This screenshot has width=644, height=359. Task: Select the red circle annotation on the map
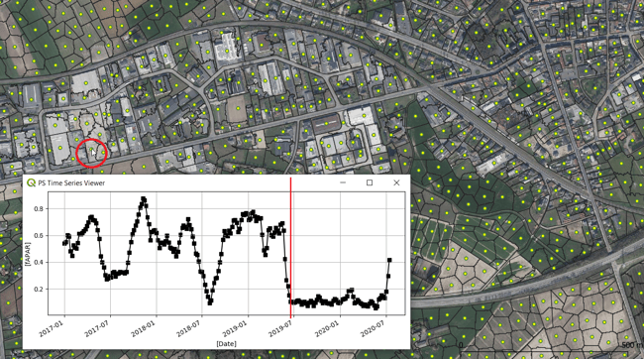(x=91, y=153)
